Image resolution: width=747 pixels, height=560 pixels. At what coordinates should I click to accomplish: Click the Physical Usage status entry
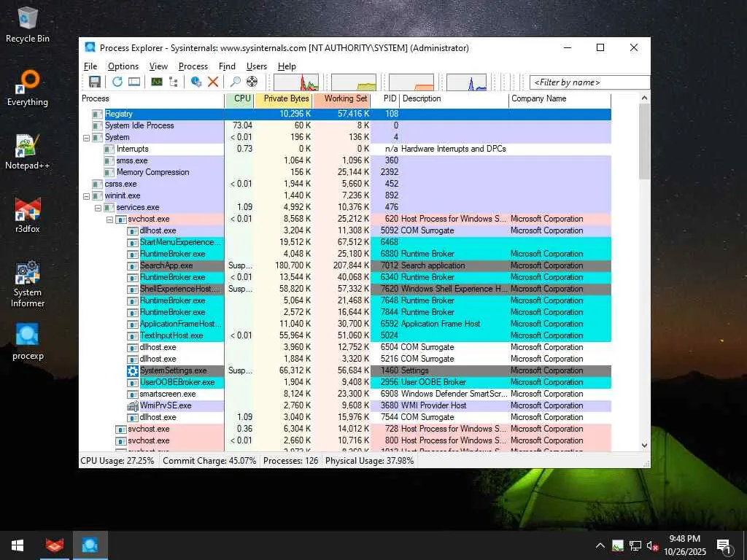click(369, 461)
